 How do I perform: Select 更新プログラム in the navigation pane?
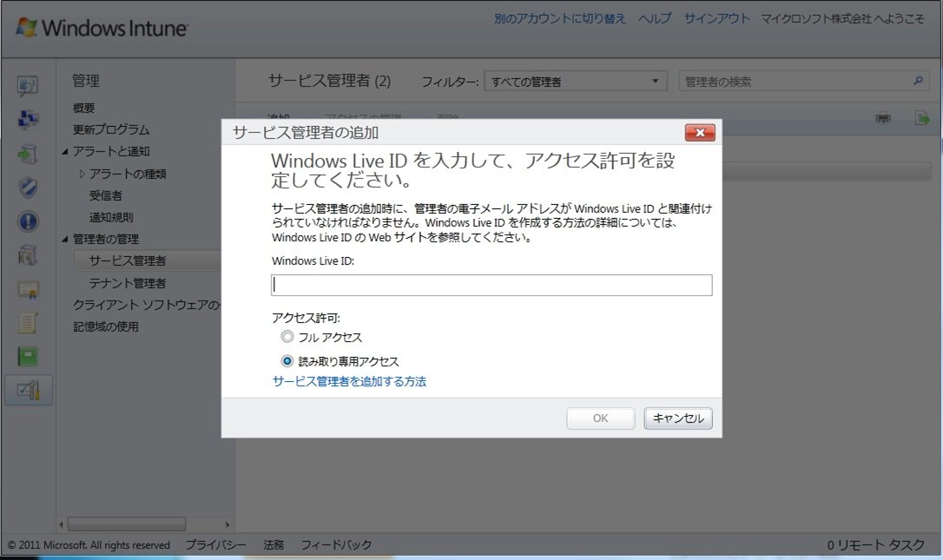coord(111,129)
